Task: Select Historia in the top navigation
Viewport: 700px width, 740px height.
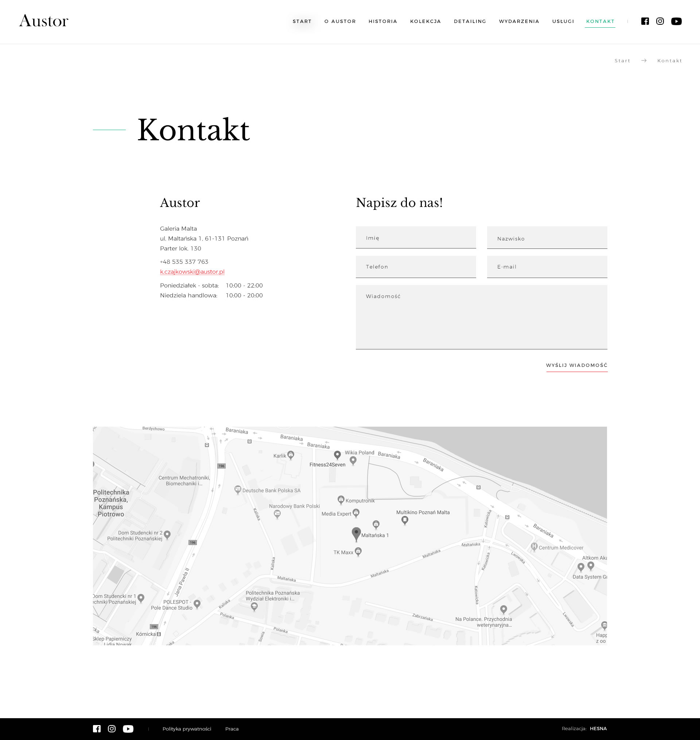Action: tap(383, 21)
